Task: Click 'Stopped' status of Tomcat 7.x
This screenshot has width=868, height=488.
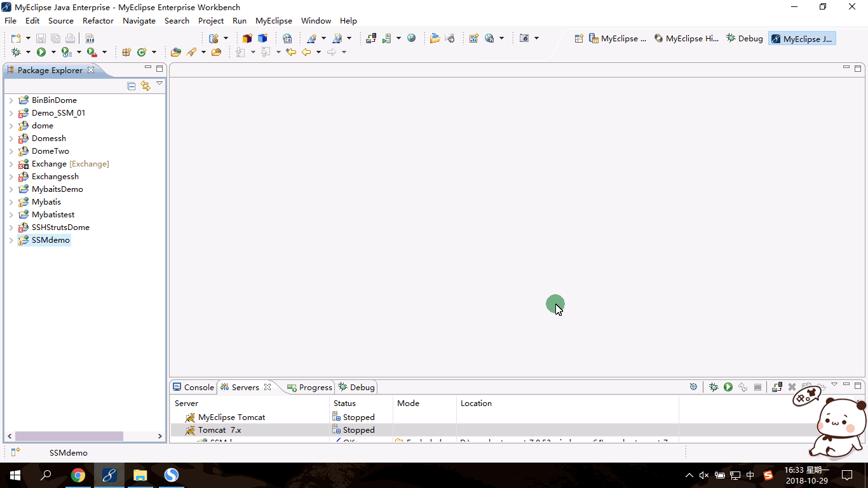Action: coord(358,430)
